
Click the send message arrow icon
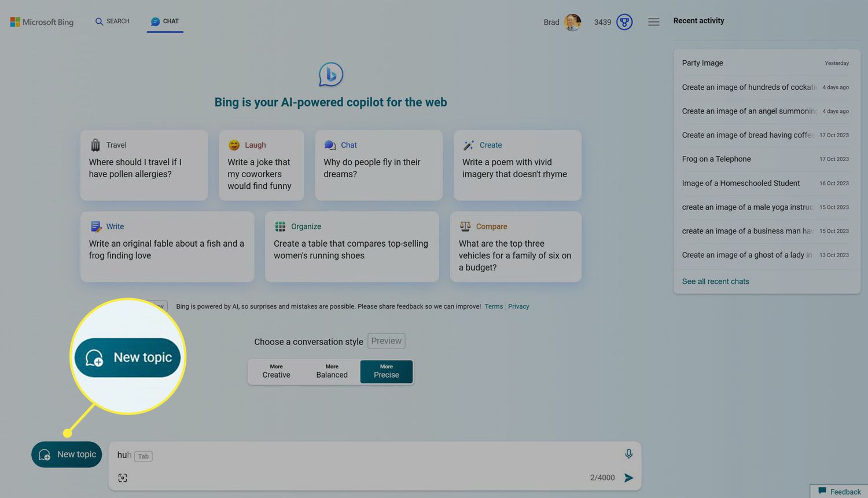tap(628, 478)
